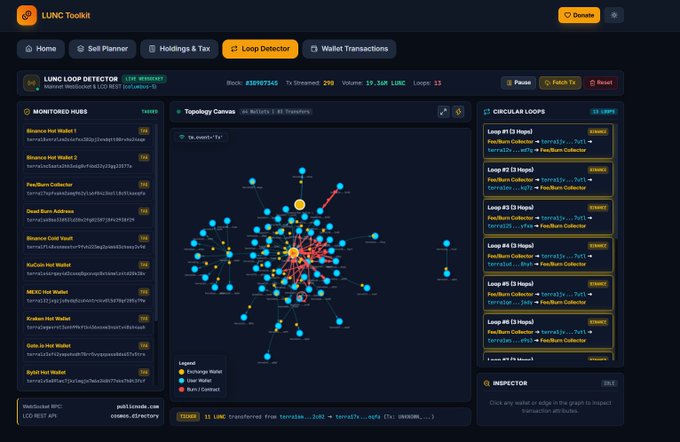The height and width of the screenshot is (442, 680).
Task: Go to the Wallet Transactions tab
Action: [x=349, y=49]
